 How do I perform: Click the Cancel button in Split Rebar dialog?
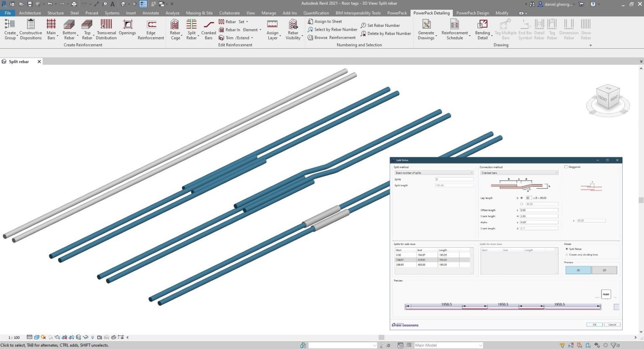pyautogui.click(x=612, y=324)
